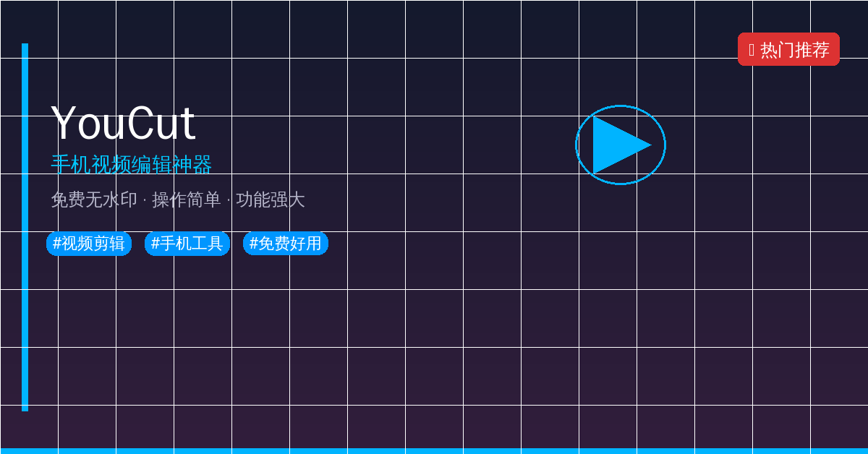Click the hash symbol in the #免费好用 tag
The image size is (868, 454).
tap(254, 244)
